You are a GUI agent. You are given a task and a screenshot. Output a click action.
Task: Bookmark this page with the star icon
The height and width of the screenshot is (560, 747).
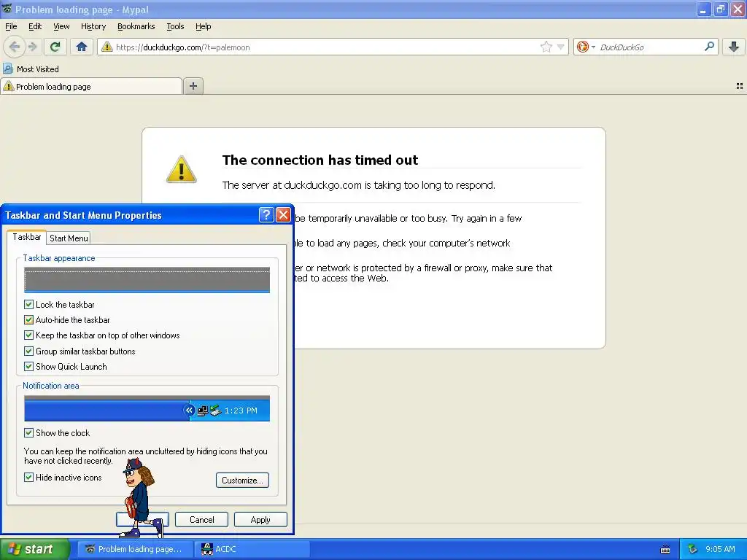pyautogui.click(x=546, y=47)
